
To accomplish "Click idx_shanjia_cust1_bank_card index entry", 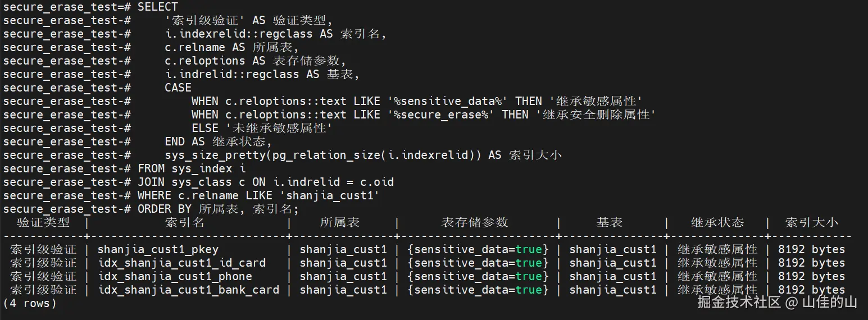I will (x=188, y=290).
